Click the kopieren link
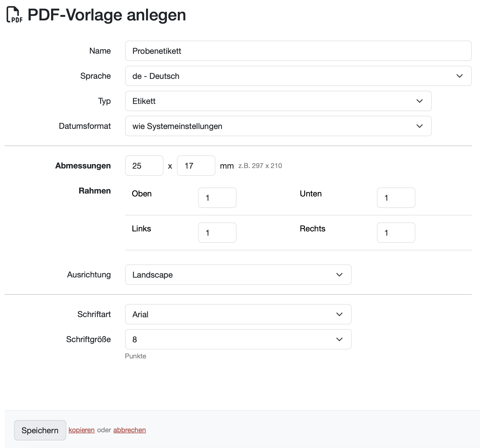This screenshot has height=448, width=480. coord(82,430)
